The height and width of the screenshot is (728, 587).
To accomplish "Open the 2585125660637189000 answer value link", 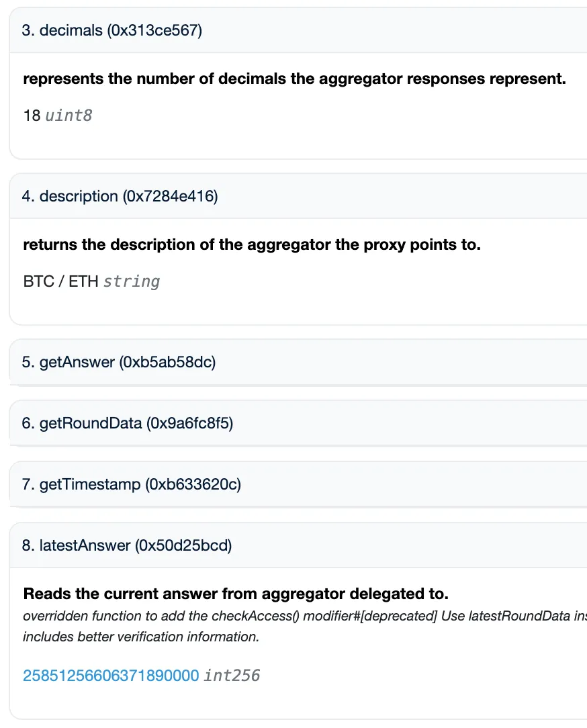I will pyautogui.click(x=111, y=675).
